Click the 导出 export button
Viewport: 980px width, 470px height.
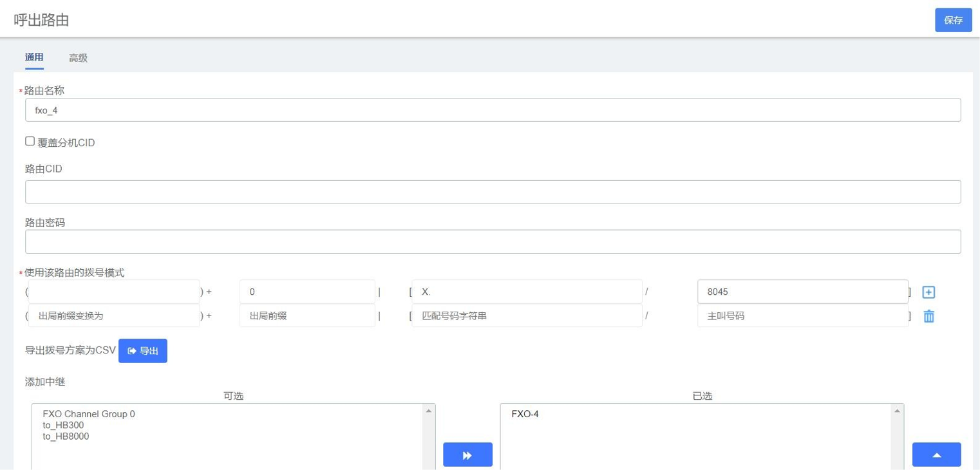(143, 351)
